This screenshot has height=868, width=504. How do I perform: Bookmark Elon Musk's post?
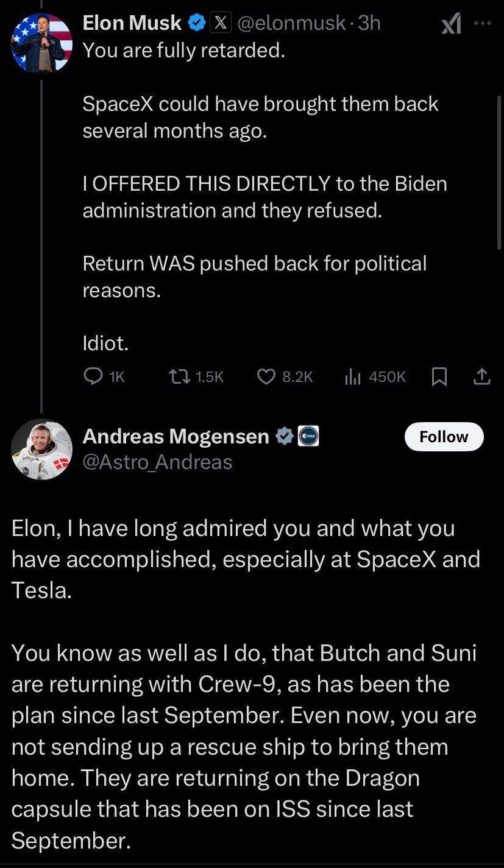point(439,377)
